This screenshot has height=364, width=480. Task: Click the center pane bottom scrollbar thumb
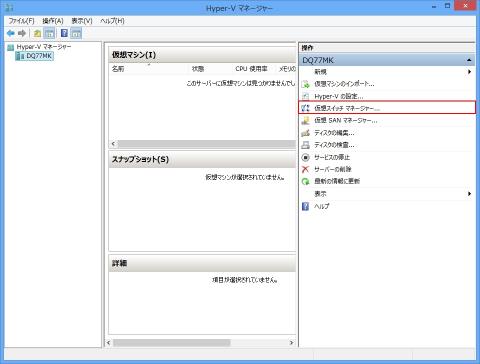click(x=172, y=343)
